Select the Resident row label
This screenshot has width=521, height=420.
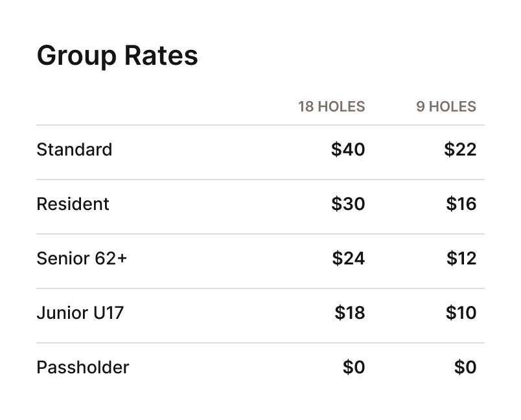tap(73, 204)
